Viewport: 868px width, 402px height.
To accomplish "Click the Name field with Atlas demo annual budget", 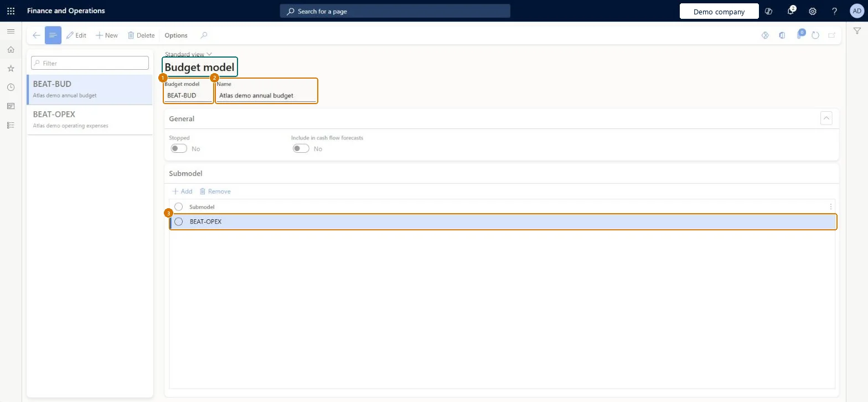I will click(267, 95).
